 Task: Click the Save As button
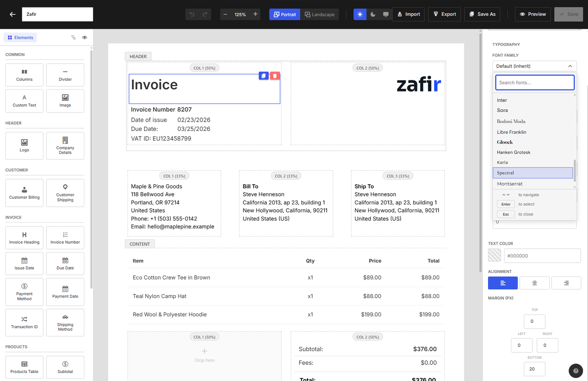[x=482, y=14]
